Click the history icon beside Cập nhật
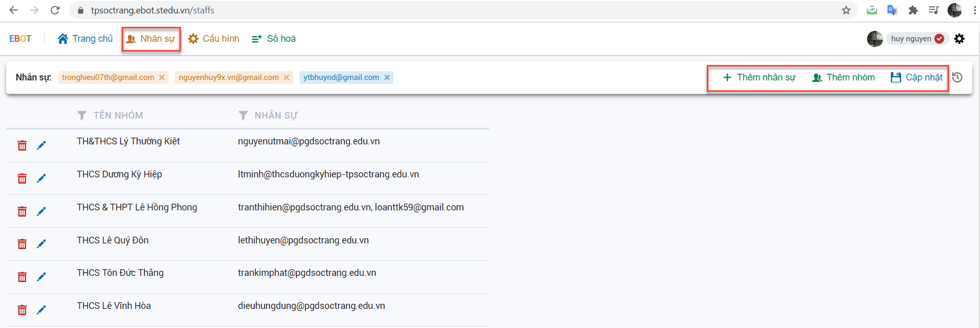 [x=957, y=77]
